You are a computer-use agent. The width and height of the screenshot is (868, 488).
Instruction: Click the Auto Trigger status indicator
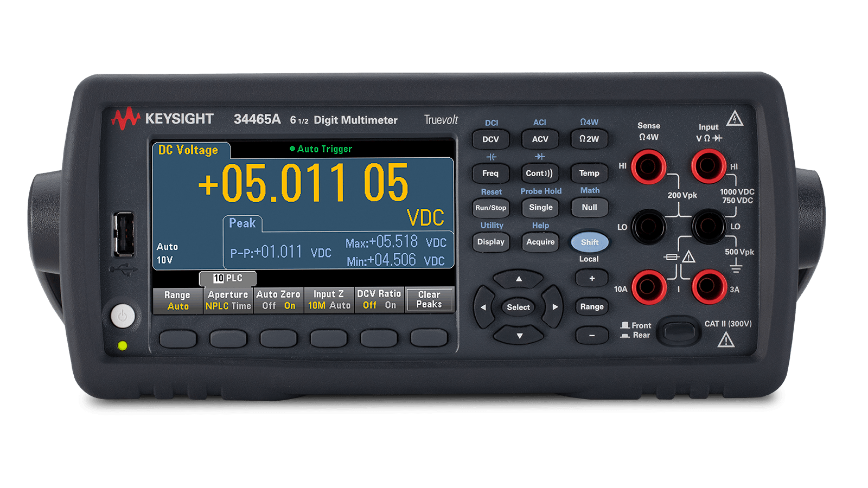[321, 149]
